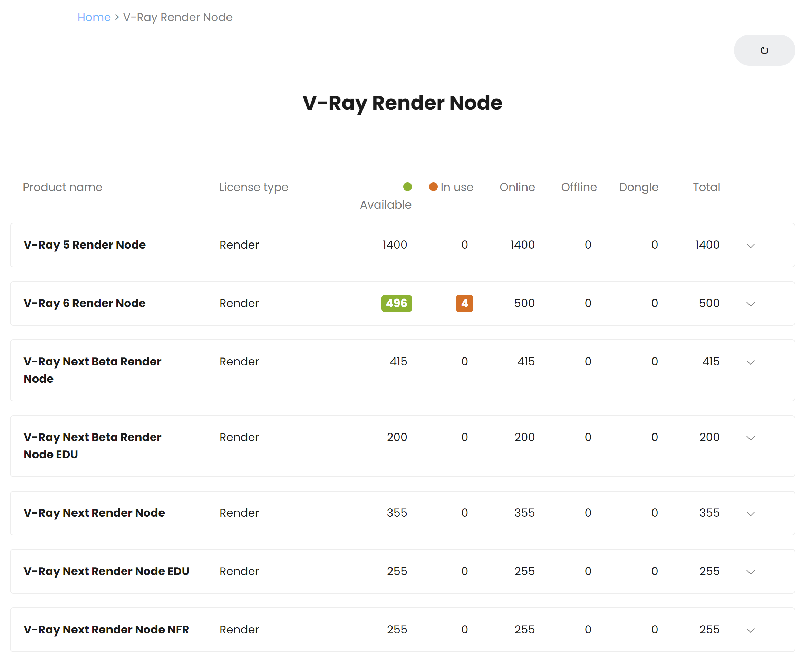Select V-Ray Next Render Node NFR name

106,630
